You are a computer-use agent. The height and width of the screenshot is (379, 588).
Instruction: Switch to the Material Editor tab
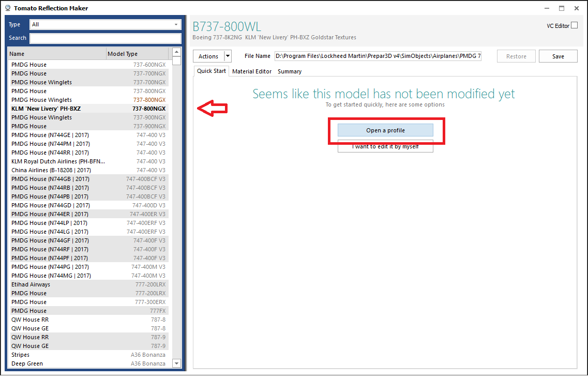(252, 71)
